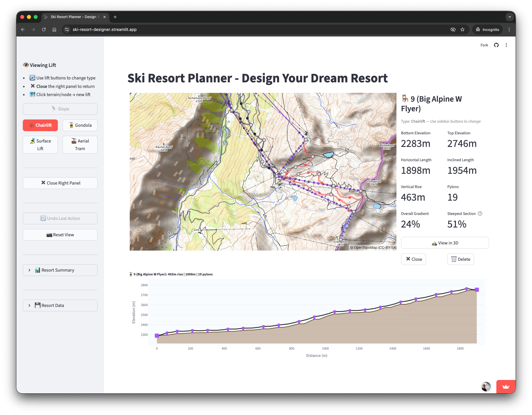Reset the map view
The image size is (532, 415).
[60, 235]
